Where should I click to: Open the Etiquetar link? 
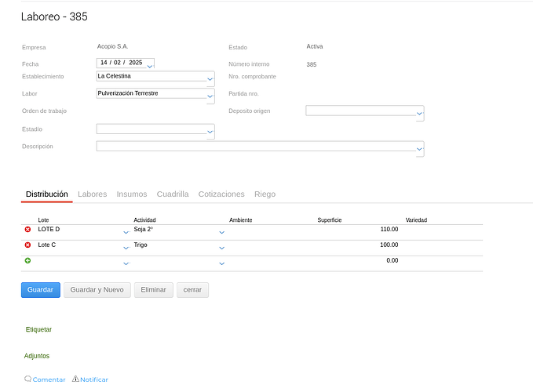(x=38, y=330)
